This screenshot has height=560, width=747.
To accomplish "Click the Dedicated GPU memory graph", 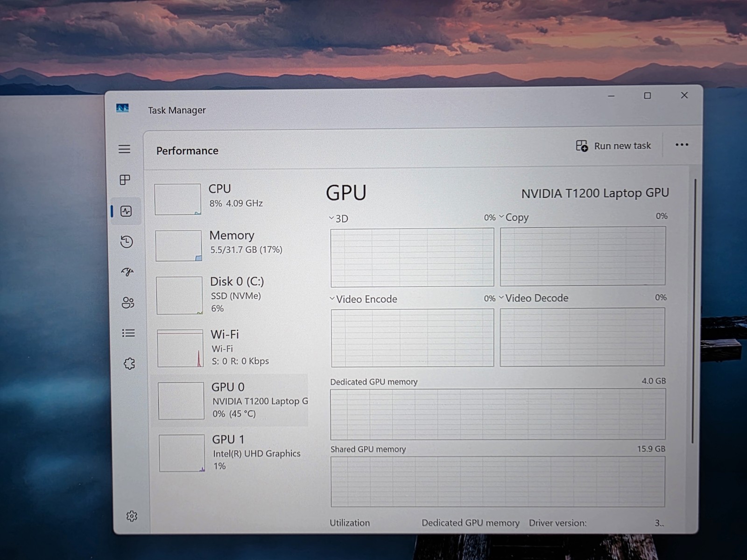I will pyautogui.click(x=498, y=414).
